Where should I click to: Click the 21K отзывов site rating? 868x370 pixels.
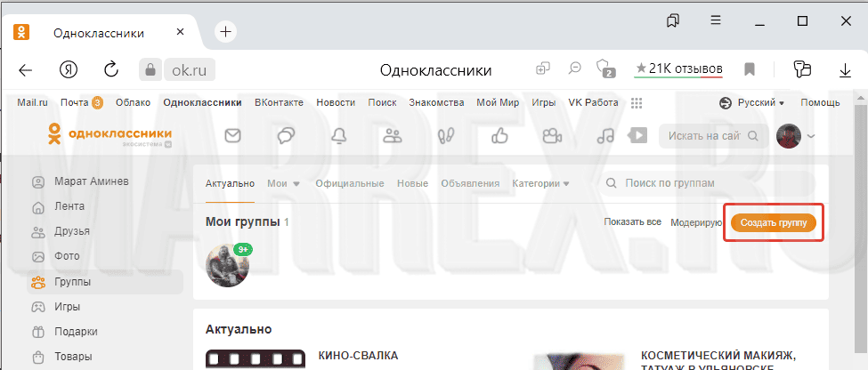(x=678, y=69)
